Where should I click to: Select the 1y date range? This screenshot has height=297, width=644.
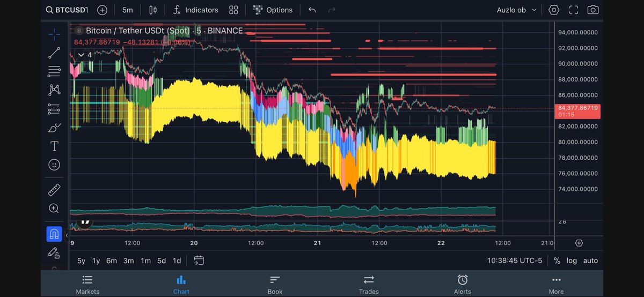coord(96,261)
